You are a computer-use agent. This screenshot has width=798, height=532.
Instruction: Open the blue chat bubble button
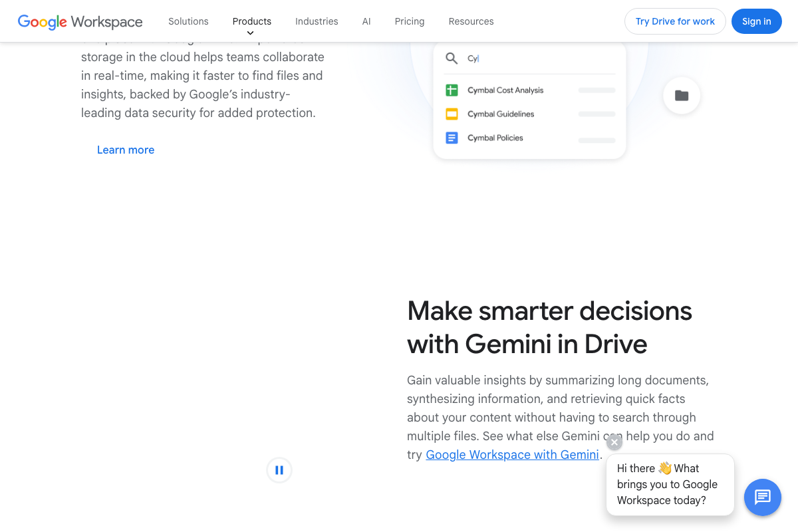[763, 497]
